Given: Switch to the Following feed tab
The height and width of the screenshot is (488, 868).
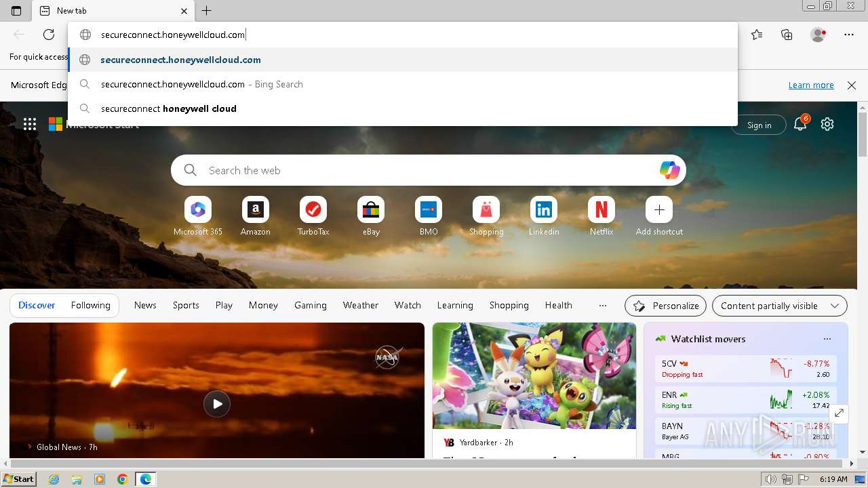Looking at the screenshot, I should click(x=91, y=305).
